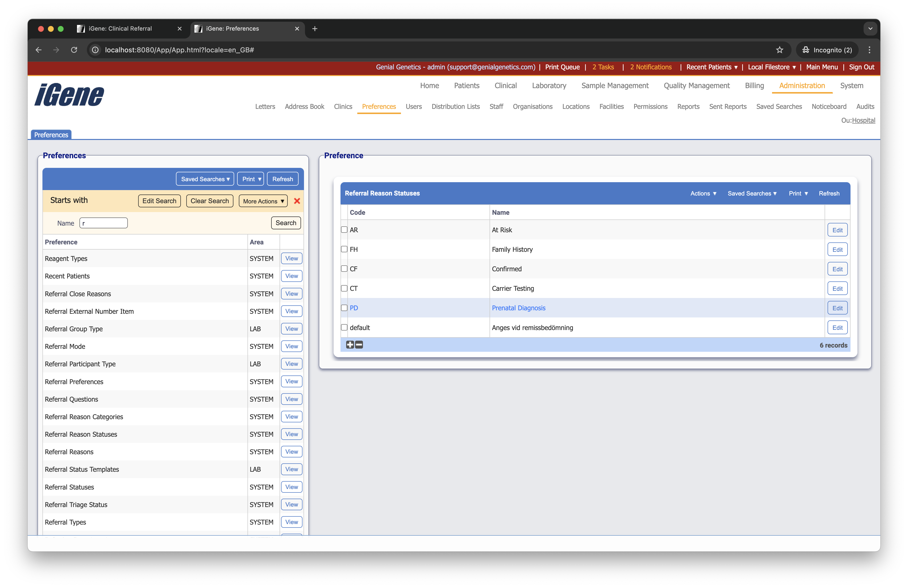Image resolution: width=908 pixels, height=588 pixels.
Task: Click the minus icon to remove record
Action: tap(359, 345)
